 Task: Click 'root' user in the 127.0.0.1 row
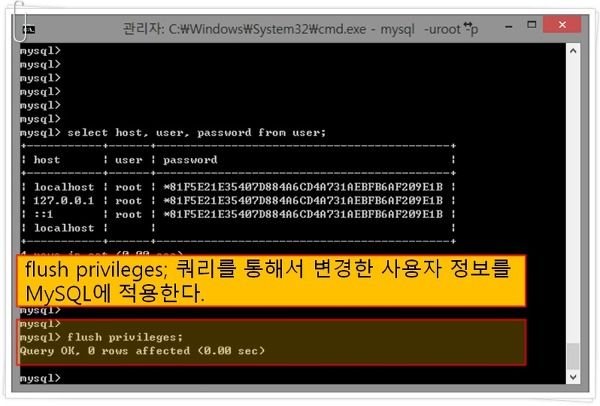click(129, 201)
